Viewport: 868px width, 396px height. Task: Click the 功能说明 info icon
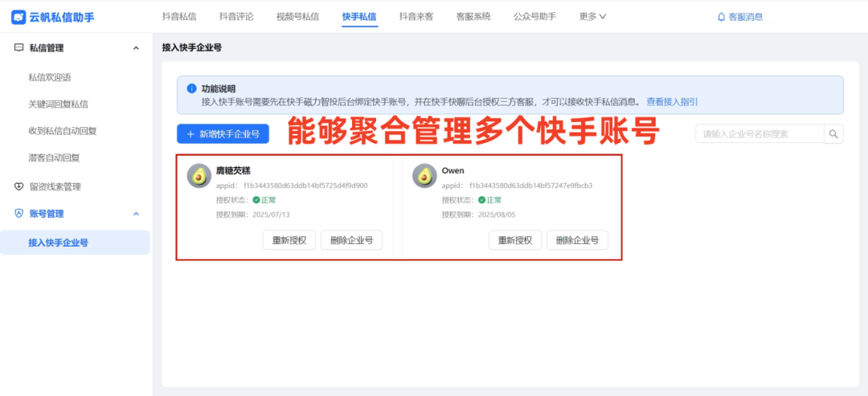click(191, 88)
